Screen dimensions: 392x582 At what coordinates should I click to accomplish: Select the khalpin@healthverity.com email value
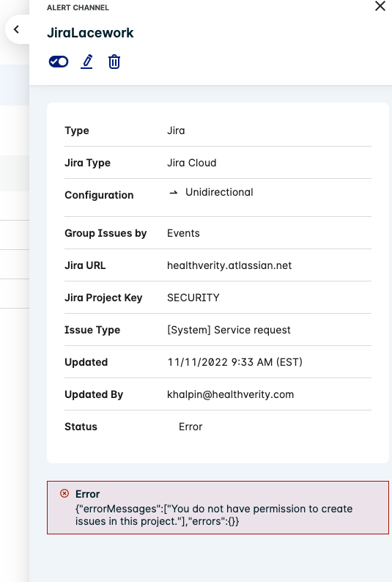pos(230,394)
